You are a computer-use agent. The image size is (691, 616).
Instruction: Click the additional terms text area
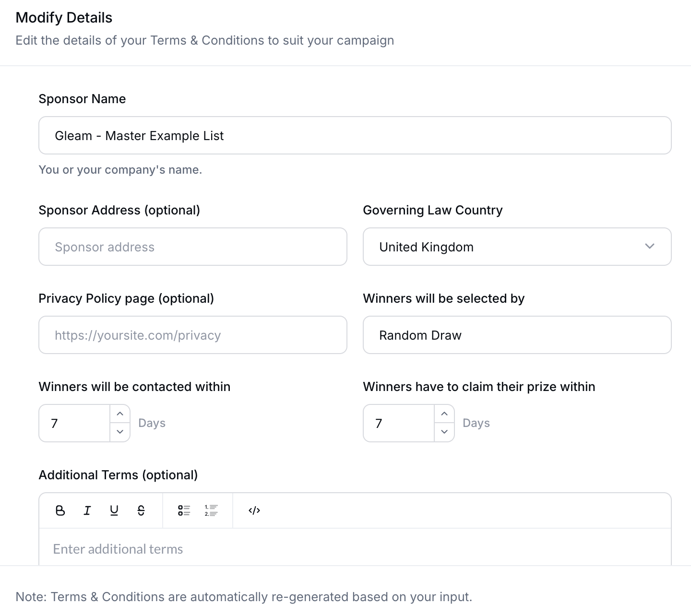tap(355, 547)
